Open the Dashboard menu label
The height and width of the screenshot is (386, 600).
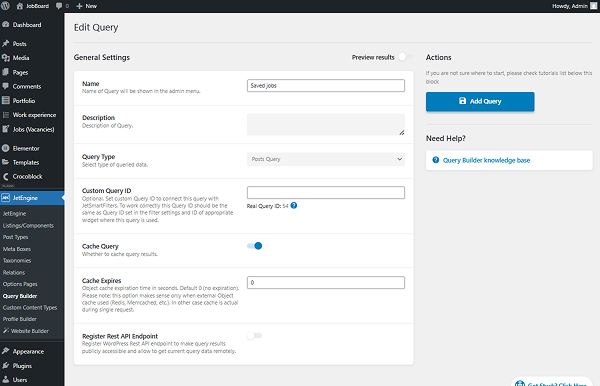pos(27,24)
